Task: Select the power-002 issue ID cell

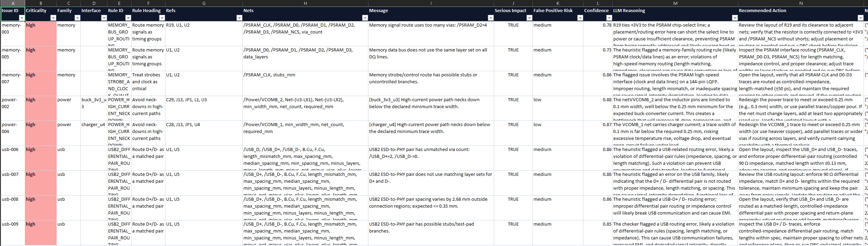Action: (13, 108)
